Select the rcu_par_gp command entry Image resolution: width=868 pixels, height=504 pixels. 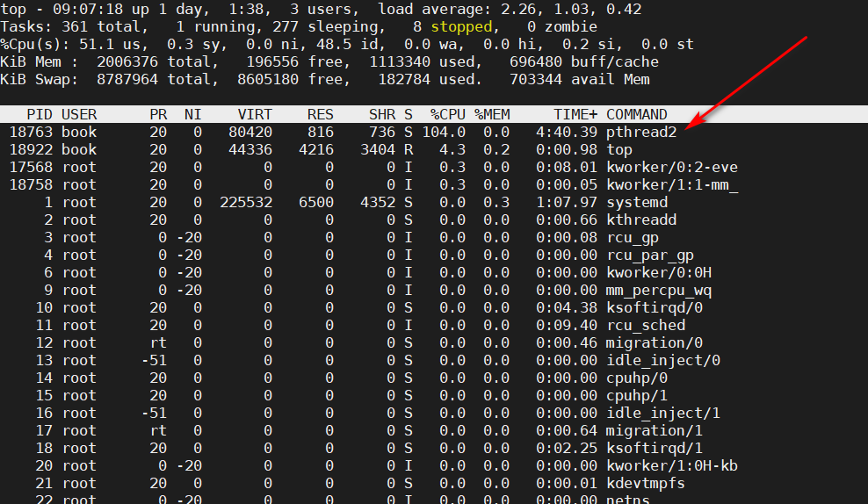click(650, 255)
